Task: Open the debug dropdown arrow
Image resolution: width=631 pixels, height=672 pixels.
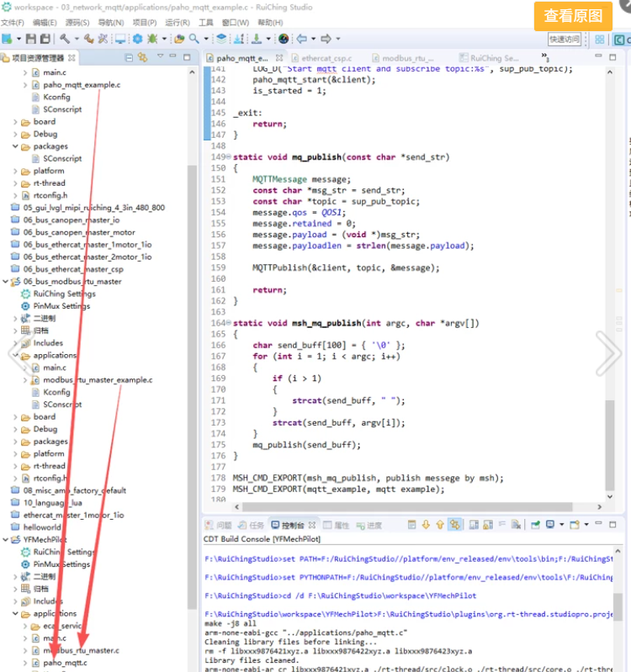Action: pyautogui.click(x=164, y=39)
